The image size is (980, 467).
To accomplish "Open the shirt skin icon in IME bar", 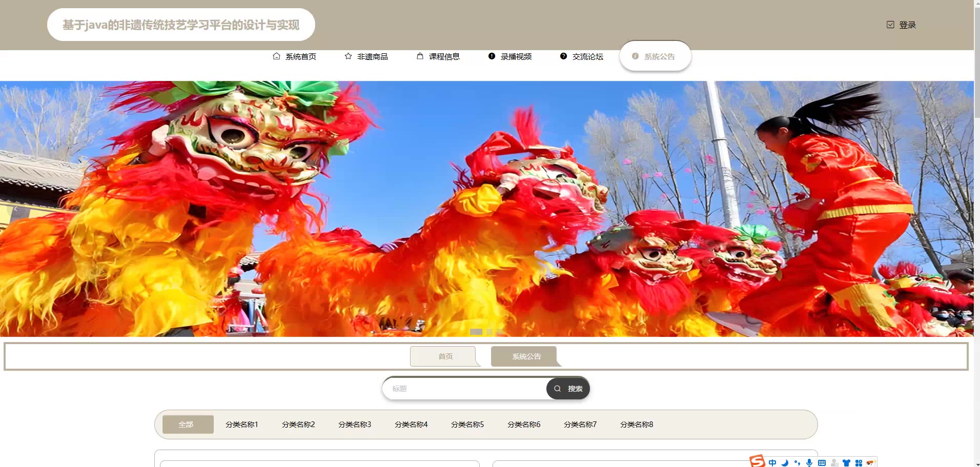I will tap(846, 463).
